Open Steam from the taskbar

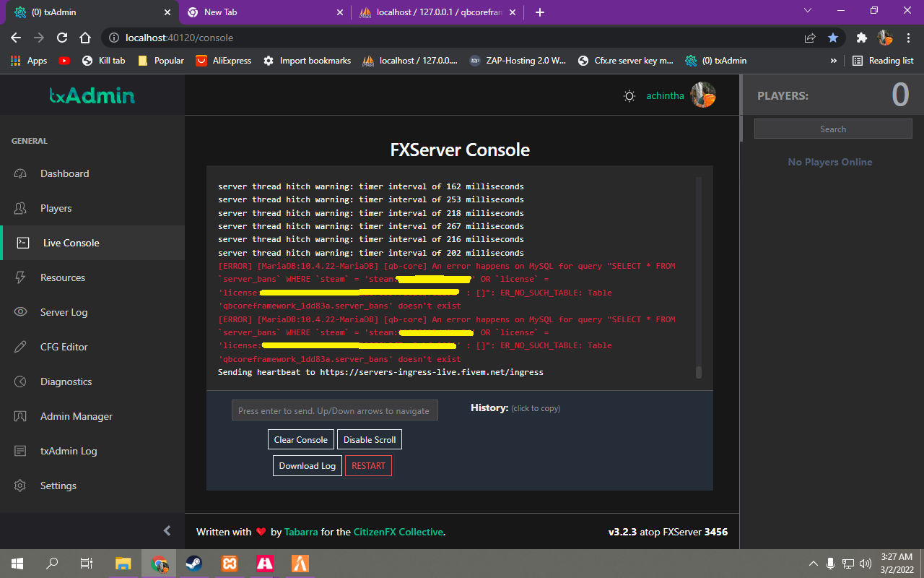(193, 563)
